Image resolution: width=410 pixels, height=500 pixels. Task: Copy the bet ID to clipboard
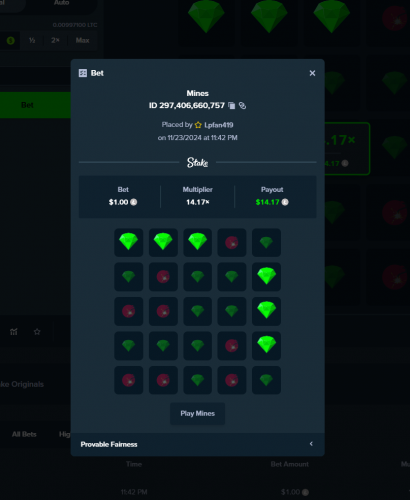(232, 106)
